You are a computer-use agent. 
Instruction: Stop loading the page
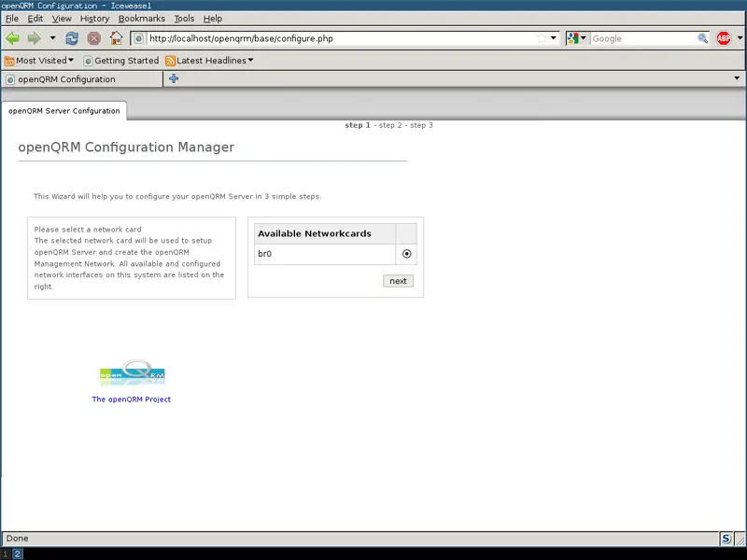pyautogui.click(x=94, y=38)
